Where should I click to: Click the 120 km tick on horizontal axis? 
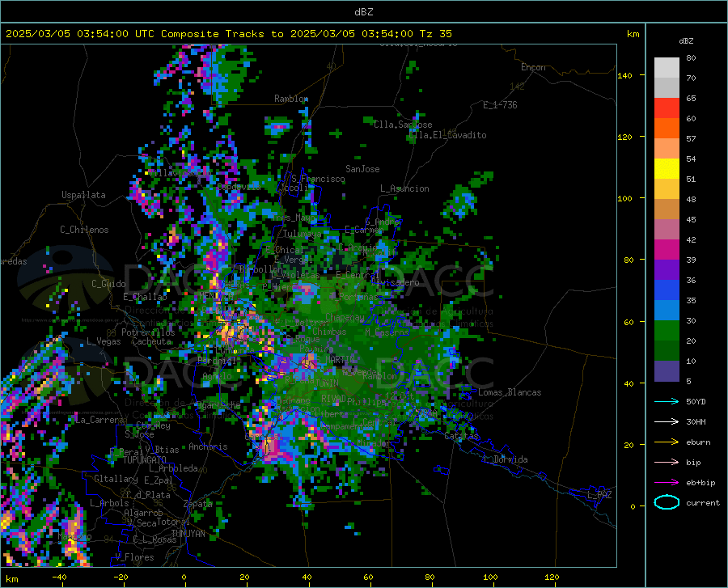[x=552, y=577]
